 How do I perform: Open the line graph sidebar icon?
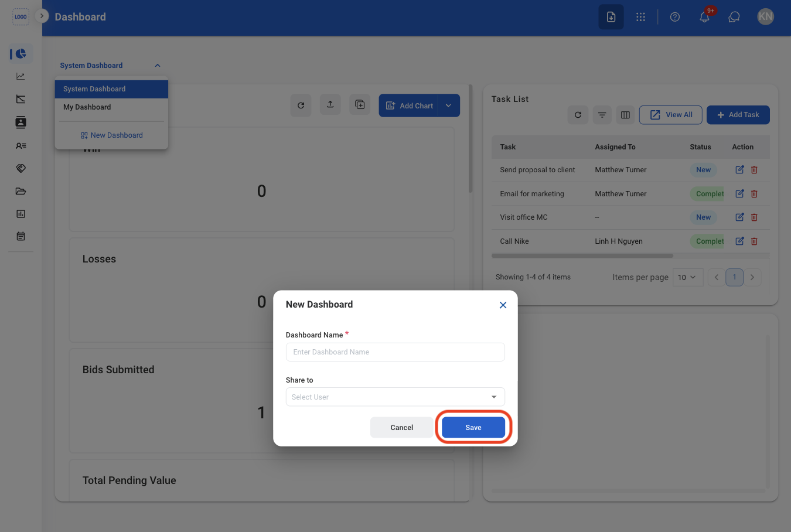[x=21, y=76]
